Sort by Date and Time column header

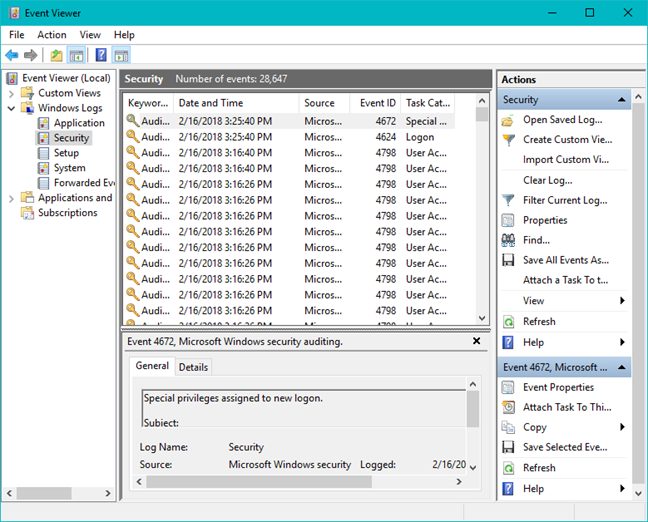pyautogui.click(x=236, y=103)
